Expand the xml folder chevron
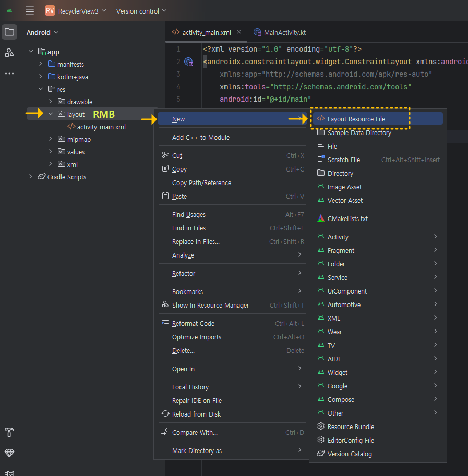 51,164
